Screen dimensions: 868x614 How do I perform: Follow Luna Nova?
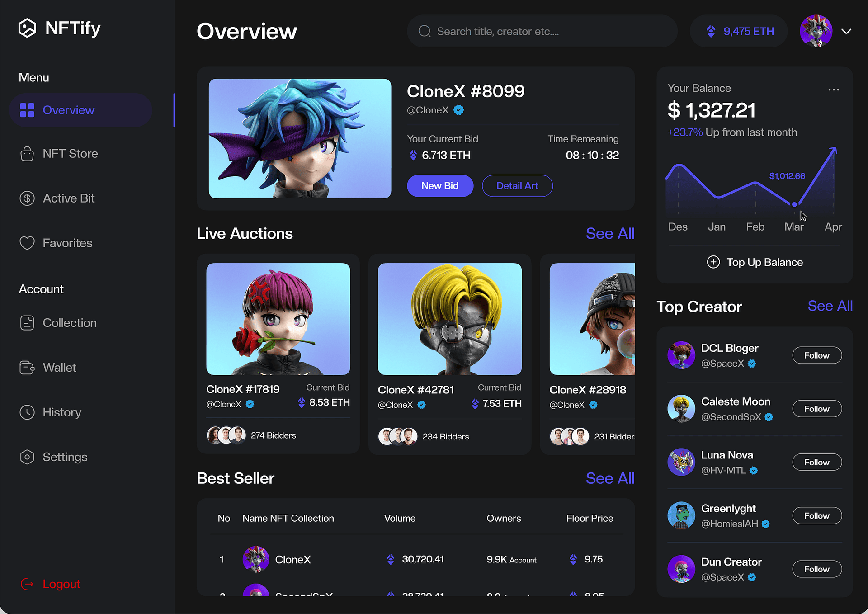(x=817, y=462)
